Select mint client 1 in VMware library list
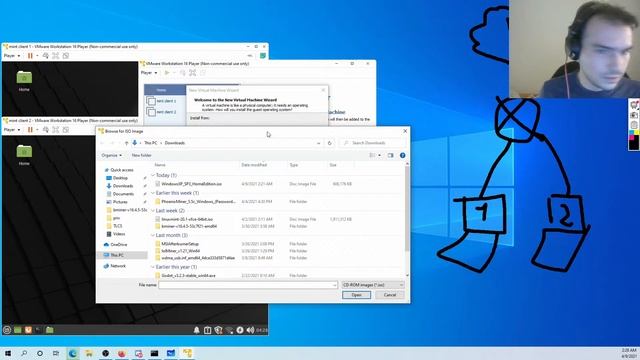The image size is (640, 360). pyautogui.click(x=166, y=101)
